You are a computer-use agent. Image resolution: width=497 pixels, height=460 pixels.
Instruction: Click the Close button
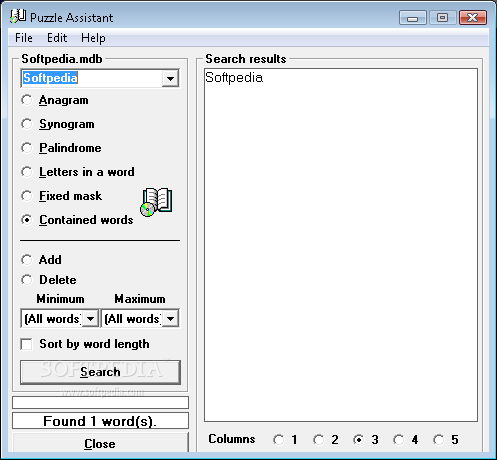click(x=100, y=443)
